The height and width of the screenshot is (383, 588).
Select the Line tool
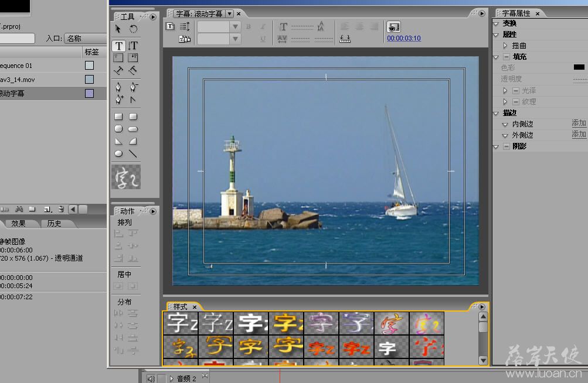click(x=132, y=153)
